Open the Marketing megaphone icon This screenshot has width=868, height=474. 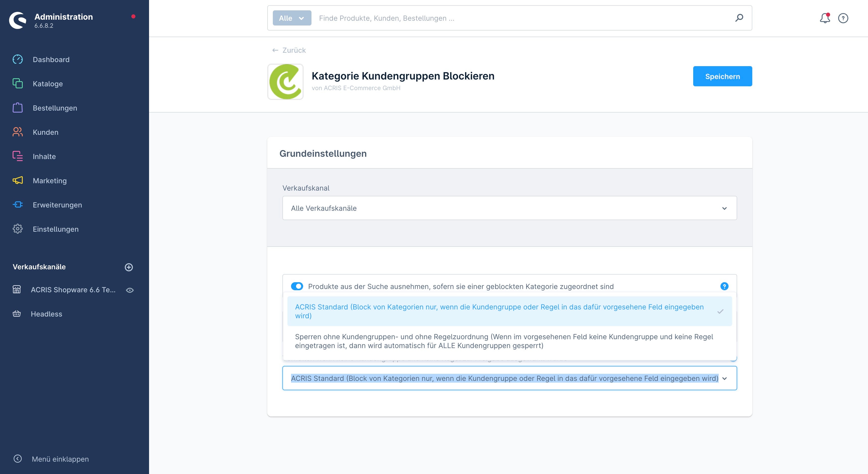17,180
